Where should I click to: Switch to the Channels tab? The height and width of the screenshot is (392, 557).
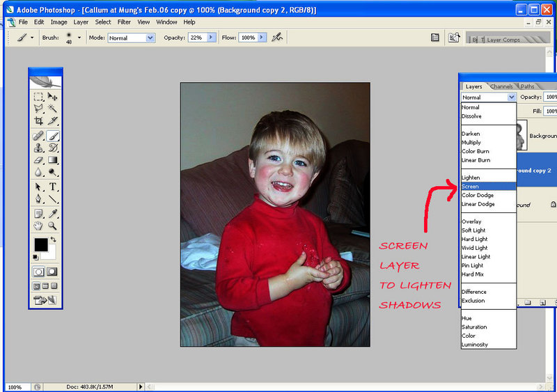click(501, 86)
